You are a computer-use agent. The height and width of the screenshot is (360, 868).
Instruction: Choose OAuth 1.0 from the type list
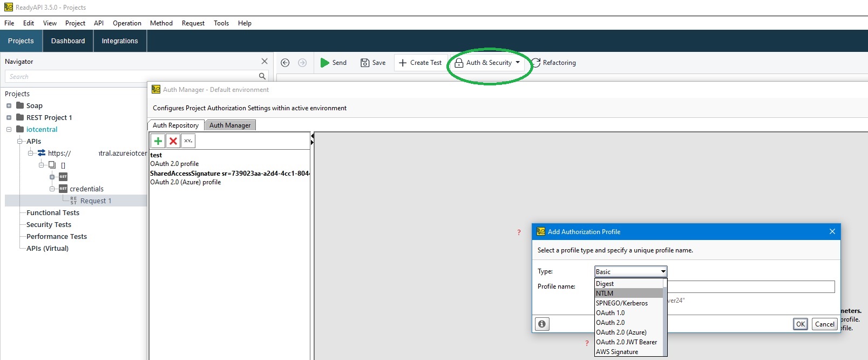click(629, 313)
